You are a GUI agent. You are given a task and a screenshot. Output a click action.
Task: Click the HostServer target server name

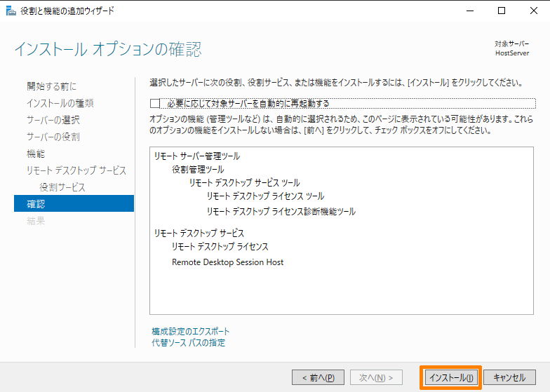[x=512, y=53]
